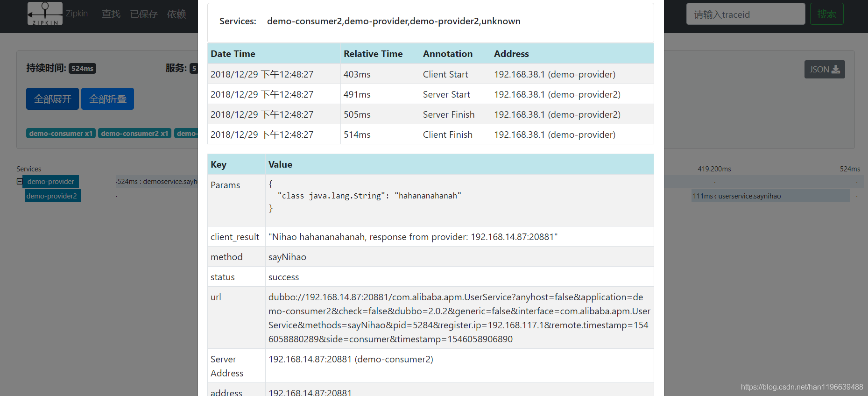
Task: Click the Zipkin brand text link
Action: coord(77,14)
